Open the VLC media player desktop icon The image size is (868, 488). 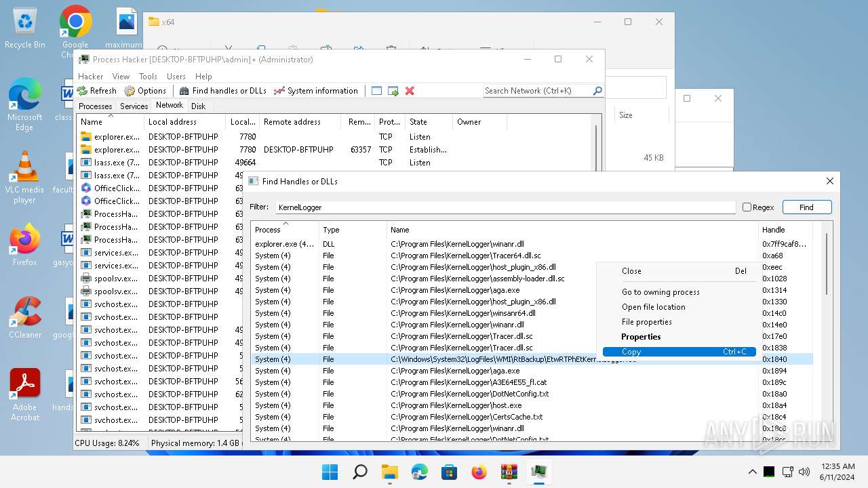point(25,178)
